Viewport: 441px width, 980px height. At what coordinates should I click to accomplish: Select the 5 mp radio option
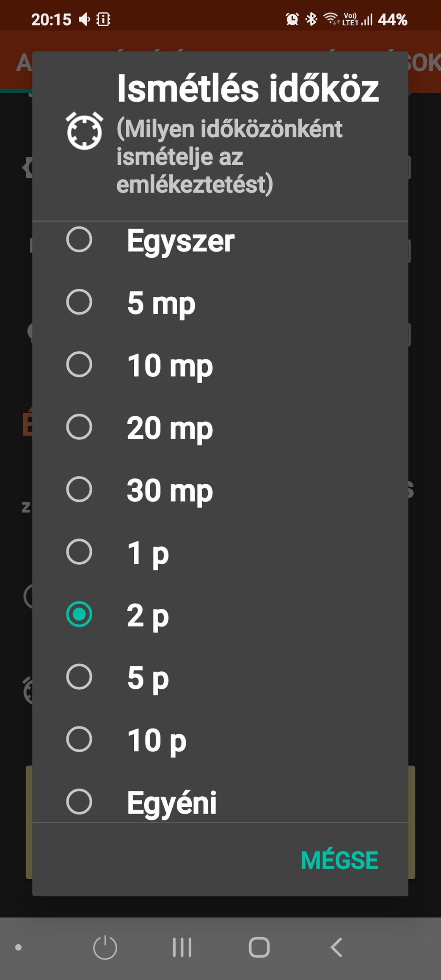[220, 302]
